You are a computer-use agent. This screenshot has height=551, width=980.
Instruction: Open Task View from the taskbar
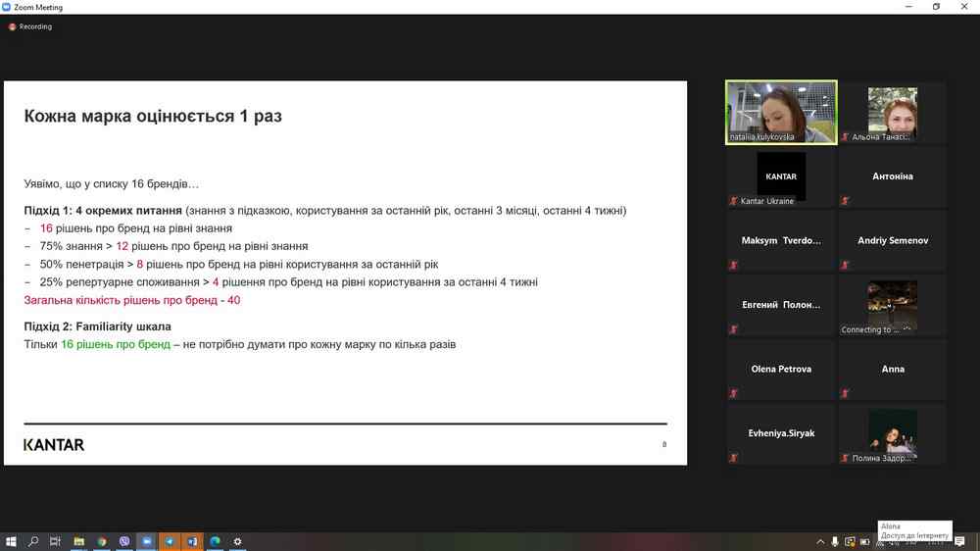pos(56,541)
